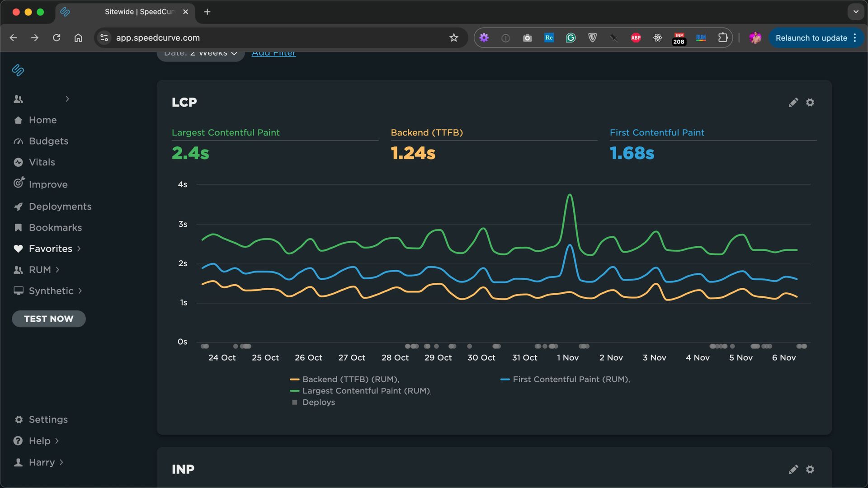
Task: Click the info circle extension icon
Action: coord(505,38)
